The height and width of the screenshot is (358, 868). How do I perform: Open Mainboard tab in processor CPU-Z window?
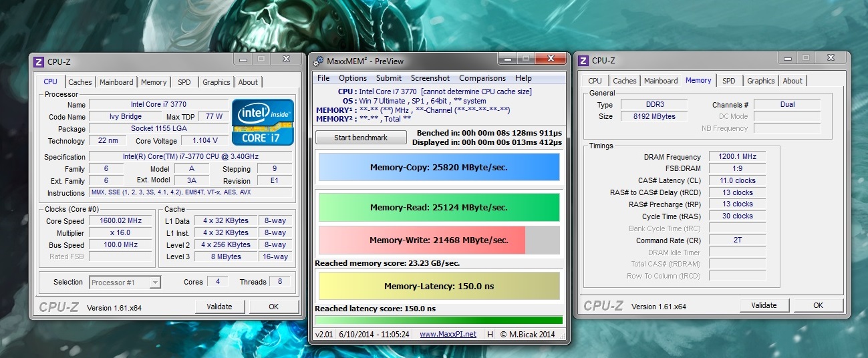[116, 82]
